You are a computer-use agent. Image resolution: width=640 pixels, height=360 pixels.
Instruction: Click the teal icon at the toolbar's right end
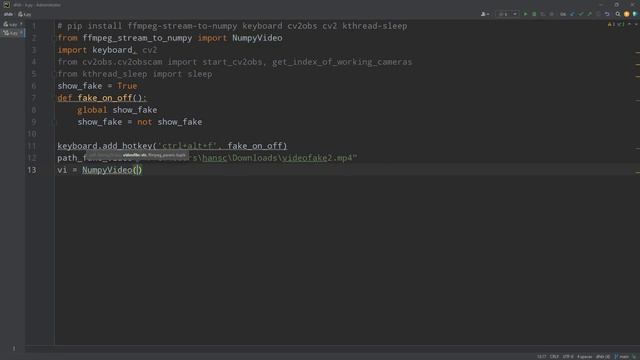point(635,14)
